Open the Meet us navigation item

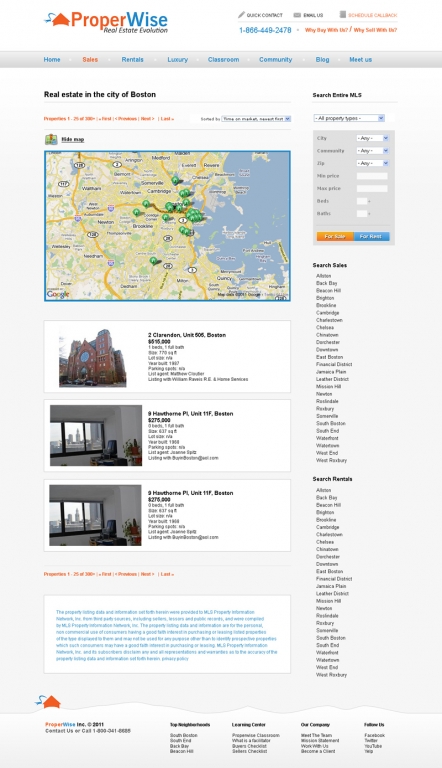click(361, 59)
